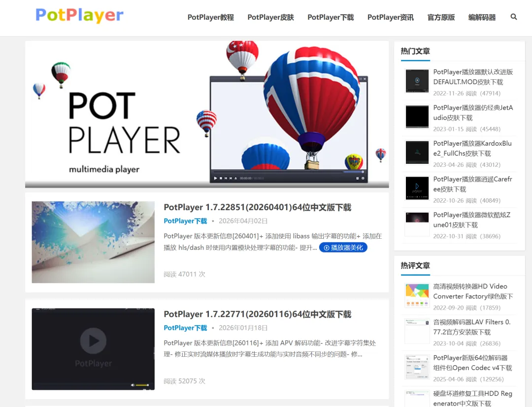Click the text 2023-01-15 阅读 (45448)
The height and width of the screenshot is (407, 532).
point(467,129)
